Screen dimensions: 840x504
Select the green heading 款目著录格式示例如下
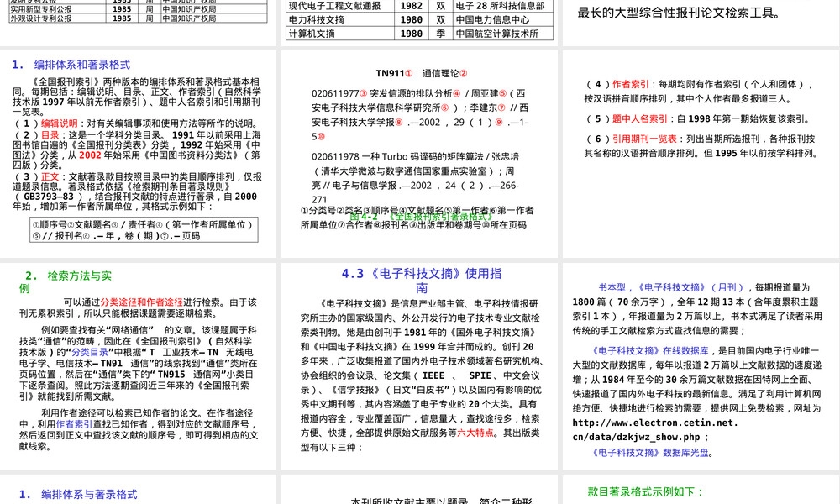click(x=645, y=491)
